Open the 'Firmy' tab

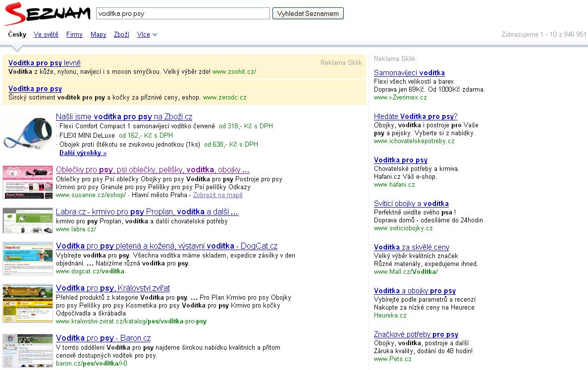[x=74, y=35]
